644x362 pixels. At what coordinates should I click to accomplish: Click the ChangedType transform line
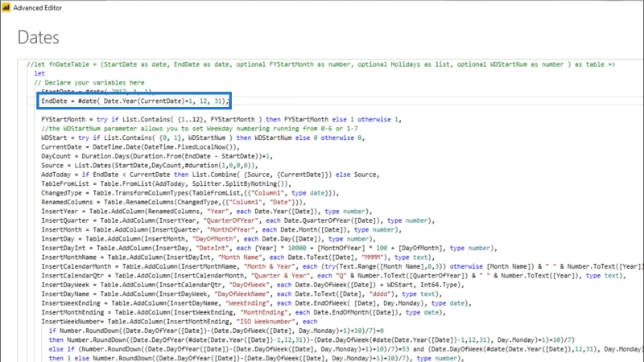coord(190,193)
